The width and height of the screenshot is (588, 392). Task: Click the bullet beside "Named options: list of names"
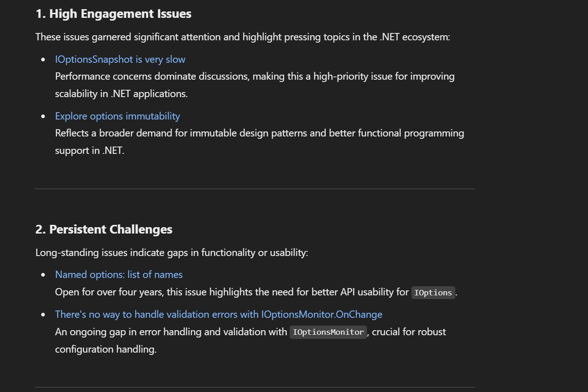click(43, 275)
